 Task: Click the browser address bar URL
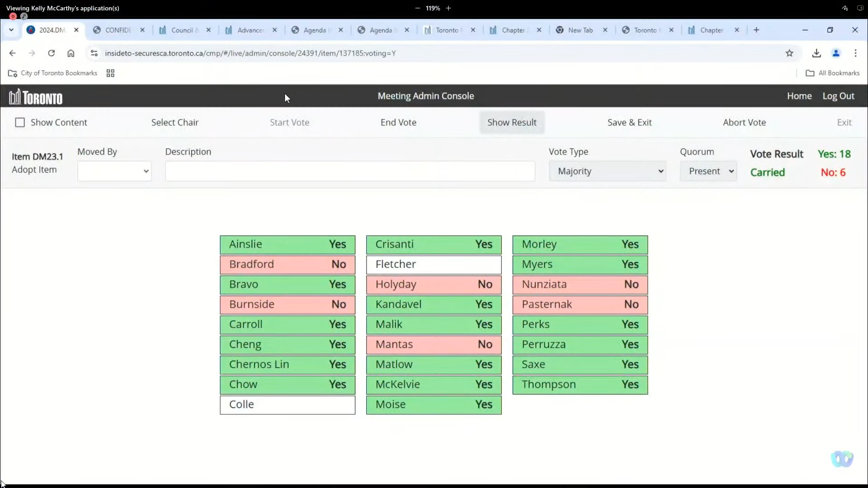[250, 53]
